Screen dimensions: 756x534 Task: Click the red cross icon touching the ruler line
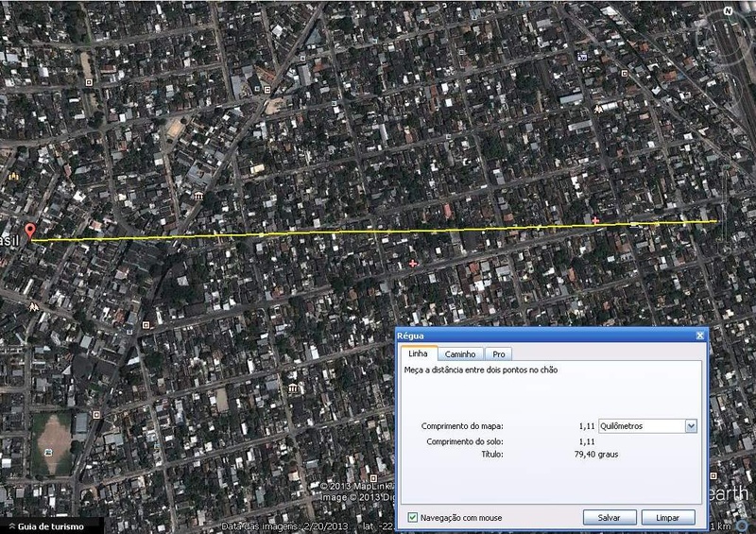(595, 220)
